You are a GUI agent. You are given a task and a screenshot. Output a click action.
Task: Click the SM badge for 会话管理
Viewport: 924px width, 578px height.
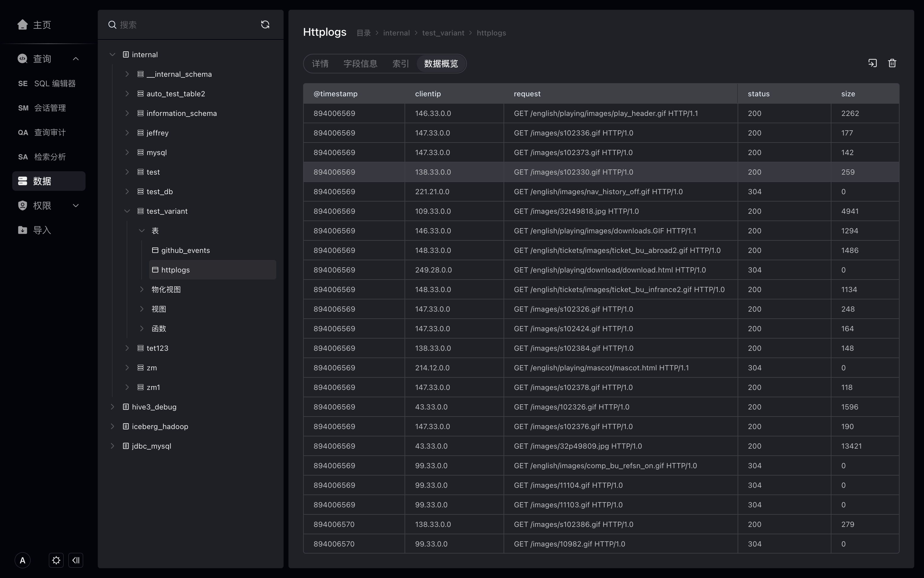[x=23, y=108]
